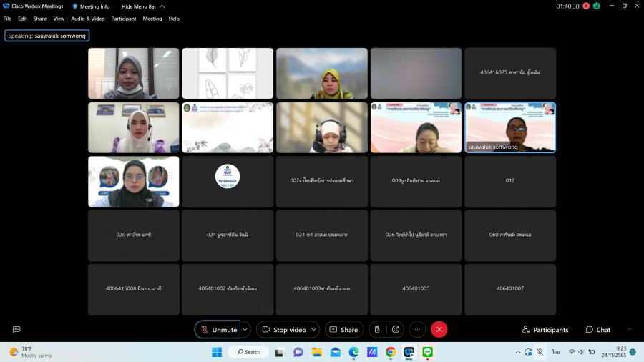The image size is (644, 362).
Task: Open Google Chrome from the taskbar
Action: [391, 352]
